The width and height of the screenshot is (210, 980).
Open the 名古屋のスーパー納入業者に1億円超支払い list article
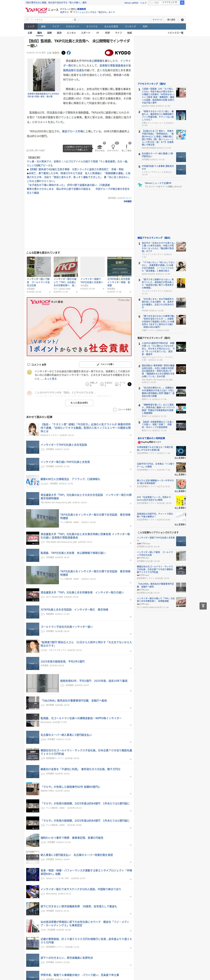pos(66,735)
